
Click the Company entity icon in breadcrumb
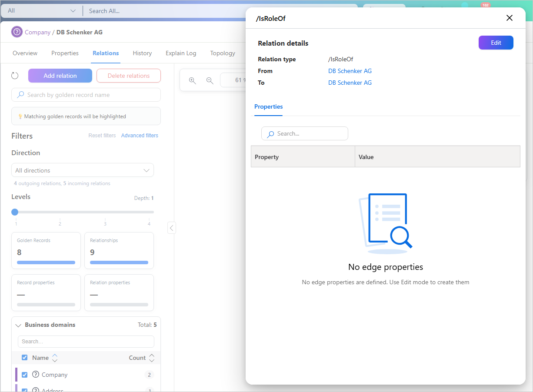(17, 32)
